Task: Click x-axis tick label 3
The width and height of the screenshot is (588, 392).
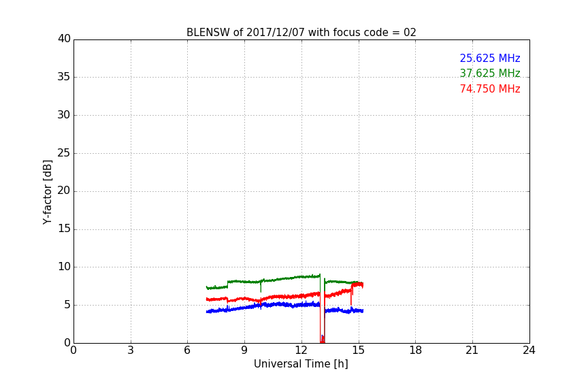Action: click(131, 350)
